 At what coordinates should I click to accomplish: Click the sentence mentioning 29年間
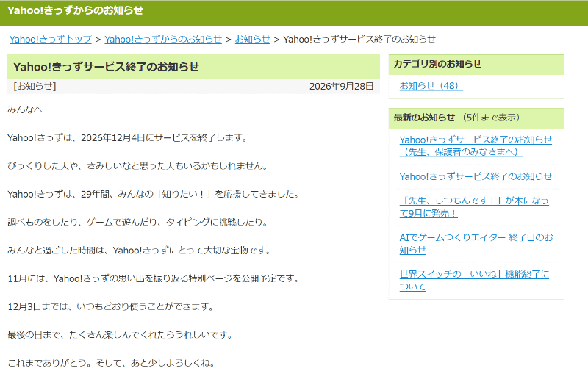[154, 194]
